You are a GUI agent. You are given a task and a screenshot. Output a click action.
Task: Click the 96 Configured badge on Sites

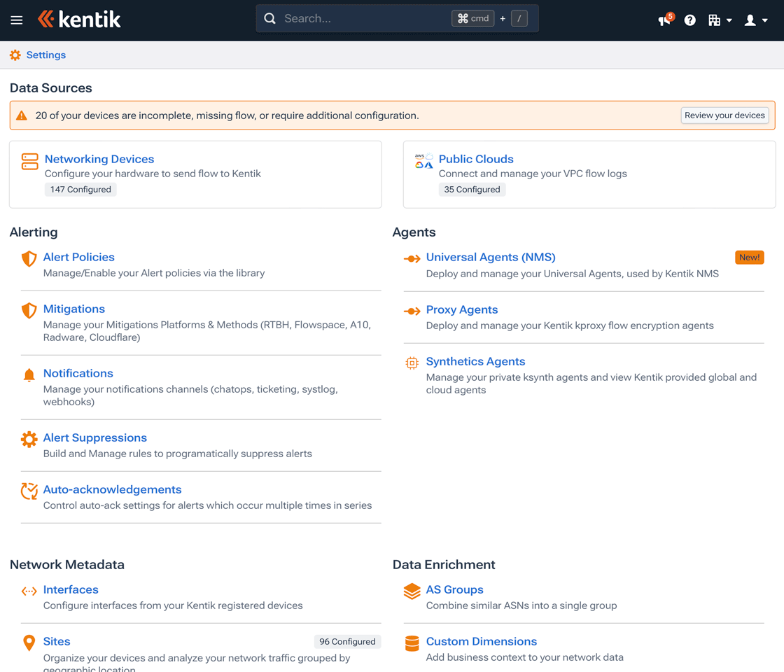click(x=347, y=641)
